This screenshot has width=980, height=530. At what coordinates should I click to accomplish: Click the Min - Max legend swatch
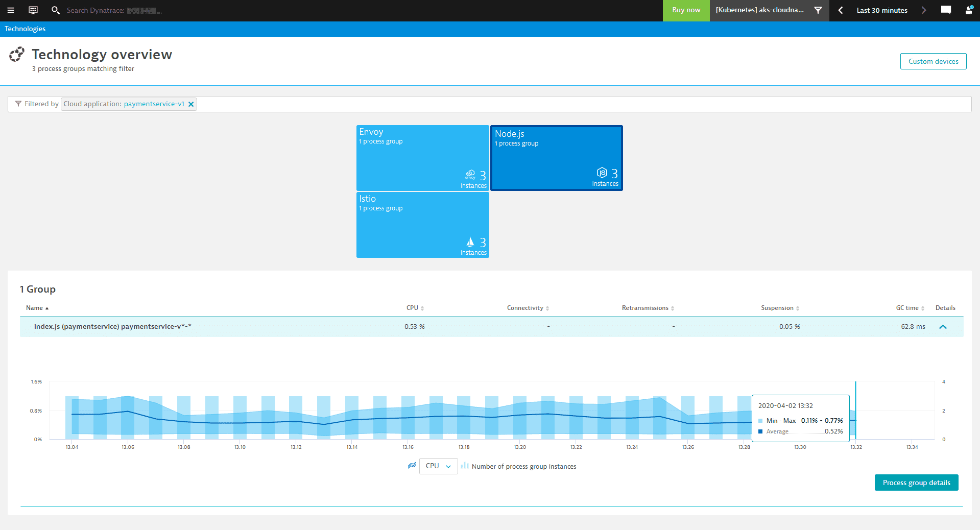tap(760, 421)
